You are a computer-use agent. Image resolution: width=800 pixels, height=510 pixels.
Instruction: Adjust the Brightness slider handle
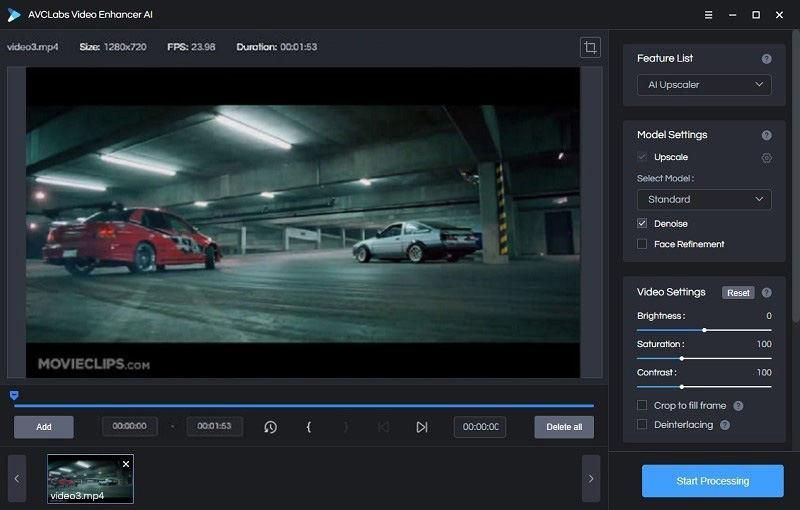[x=704, y=330]
